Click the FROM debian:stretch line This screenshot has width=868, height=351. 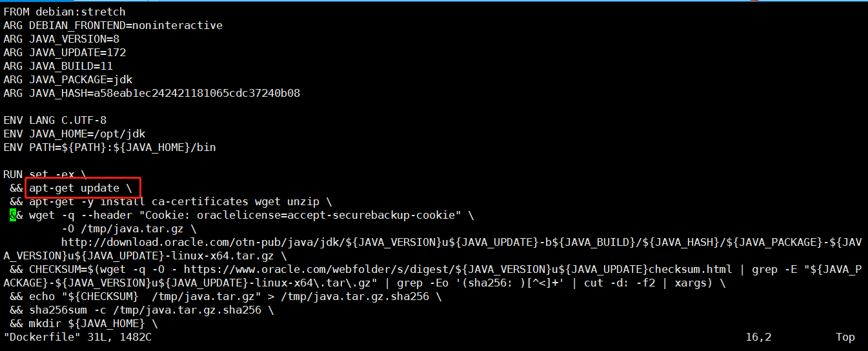pos(65,12)
